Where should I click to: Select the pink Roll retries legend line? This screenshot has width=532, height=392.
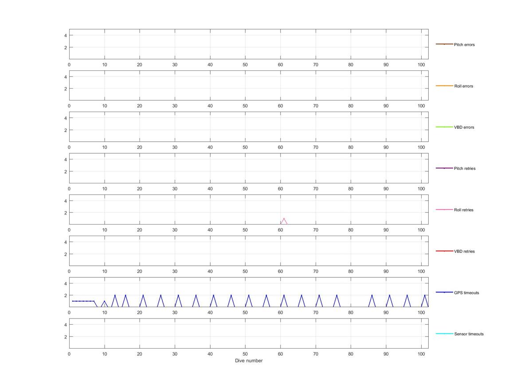pos(444,210)
